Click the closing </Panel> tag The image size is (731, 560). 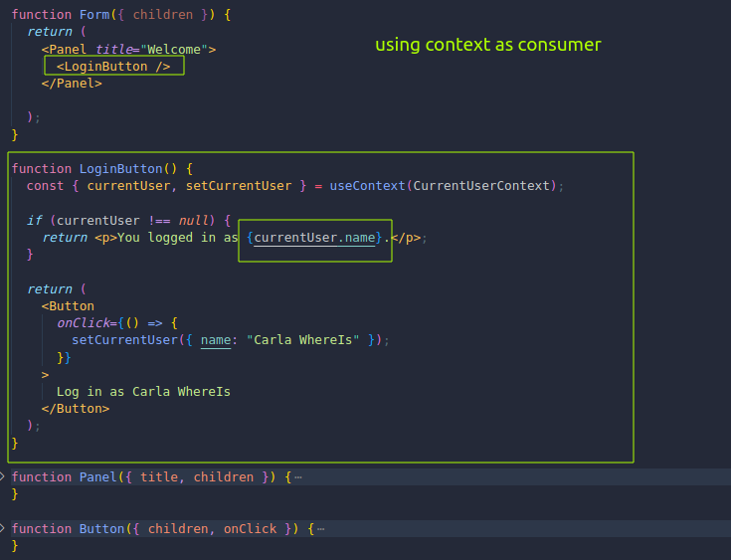click(x=72, y=84)
